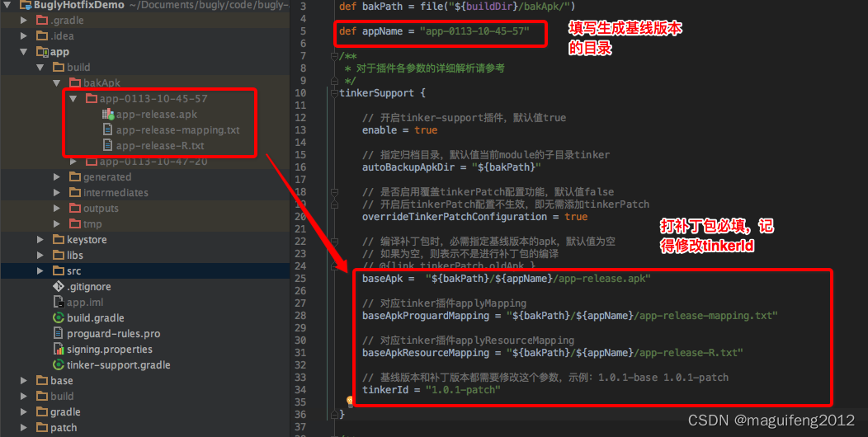Click the app-release.apk file icon
The width and height of the screenshot is (868, 437).
[108, 115]
